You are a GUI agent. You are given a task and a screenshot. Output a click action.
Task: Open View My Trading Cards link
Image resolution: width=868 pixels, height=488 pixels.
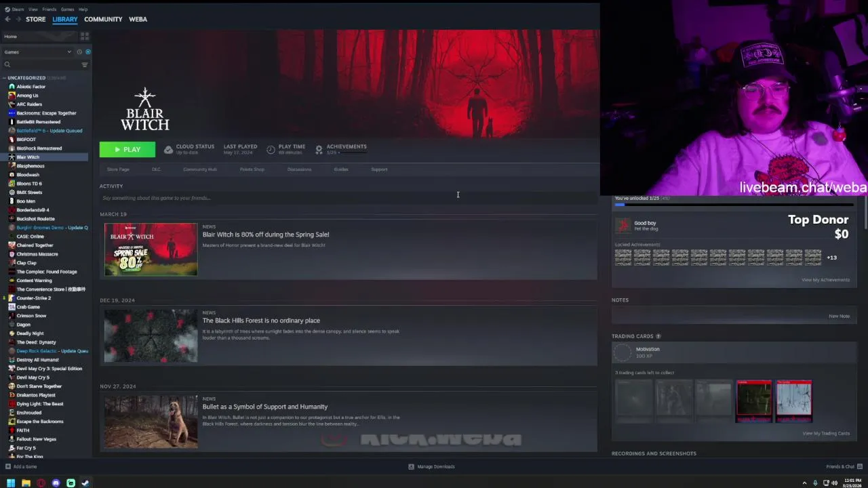point(826,434)
